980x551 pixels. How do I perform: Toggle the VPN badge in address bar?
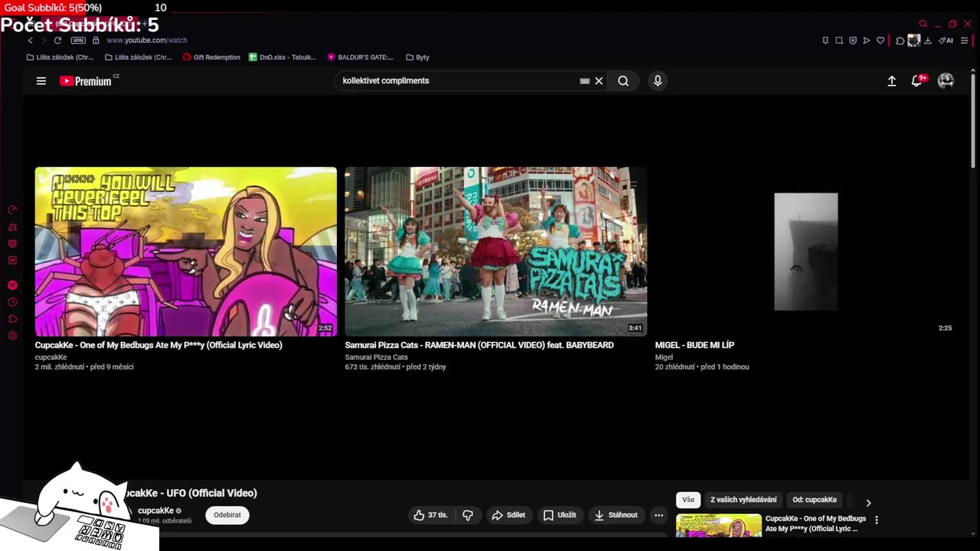tap(78, 41)
